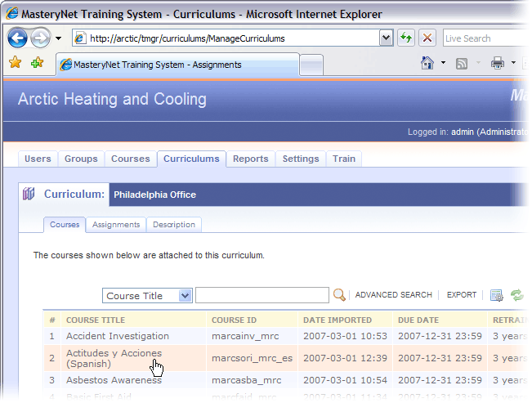Select the Description sub-tab
The height and width of the screenshot is (403, 532).
click(x=174, y=225)
